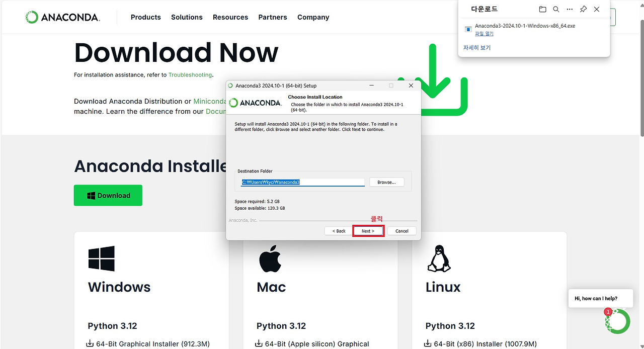Screen dimensions: 644x349
Task: Click the Windows heading on the OS card
Action: pyautogui.click(x=119, y=287)
